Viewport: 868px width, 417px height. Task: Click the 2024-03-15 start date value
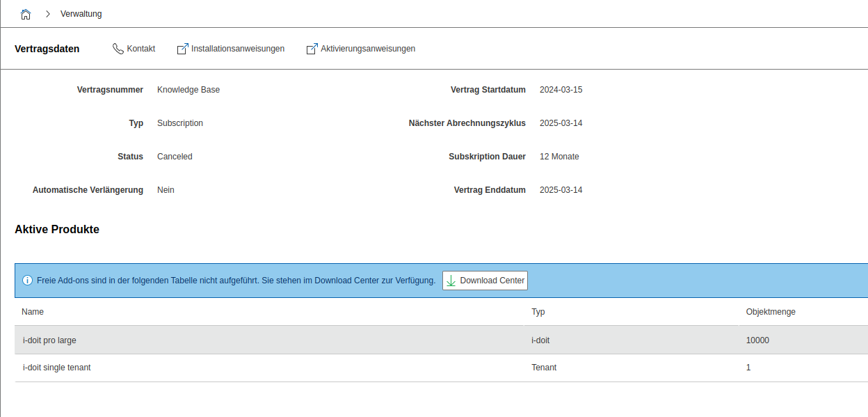tap(561, 90)
